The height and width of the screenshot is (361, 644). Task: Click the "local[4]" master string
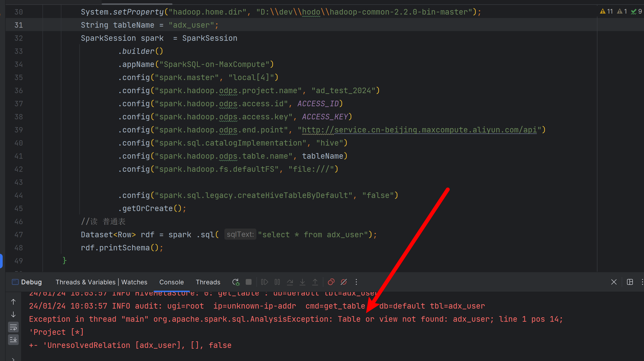pyautogui.click(x=251, y=77)
